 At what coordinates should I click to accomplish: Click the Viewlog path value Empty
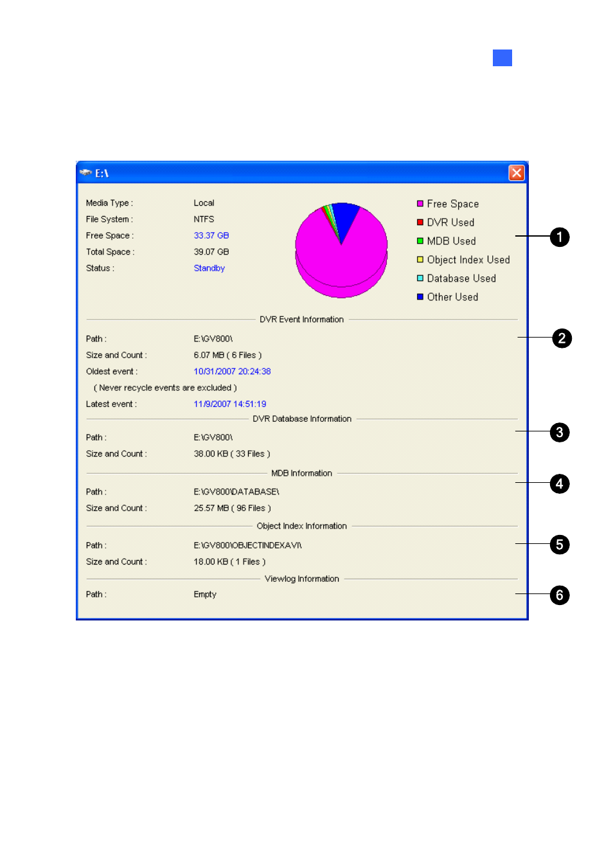pyautogui.click(x=205, y=595)
